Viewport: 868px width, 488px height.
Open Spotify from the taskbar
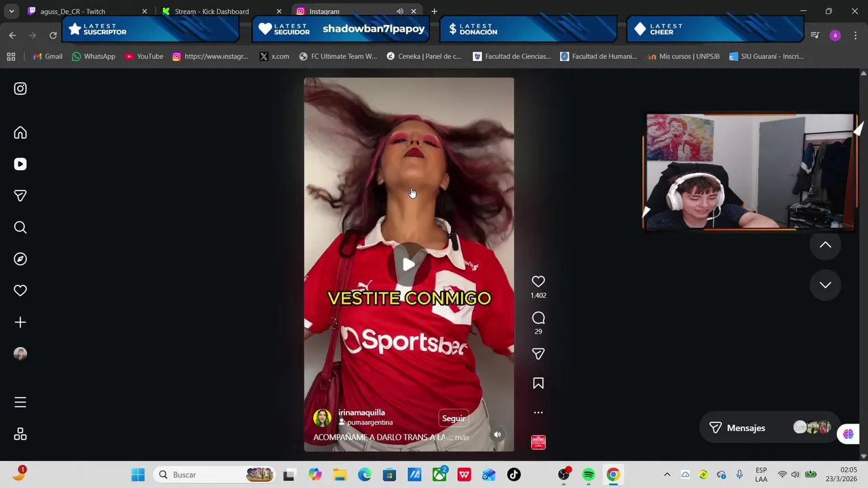click(x=588, y=475)
